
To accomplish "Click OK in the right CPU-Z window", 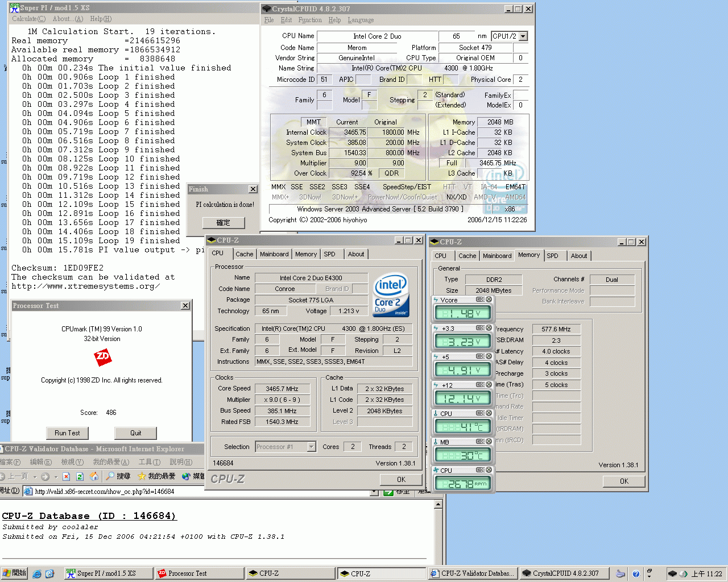I will point(624,481).
